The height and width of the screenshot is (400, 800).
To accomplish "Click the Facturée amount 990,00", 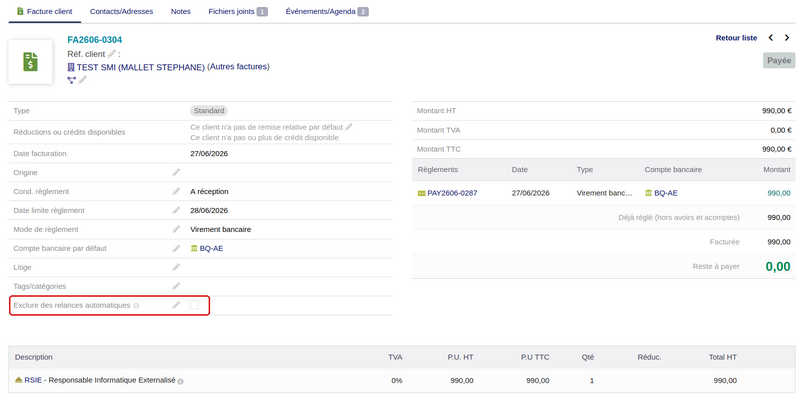I will (779, 242).
